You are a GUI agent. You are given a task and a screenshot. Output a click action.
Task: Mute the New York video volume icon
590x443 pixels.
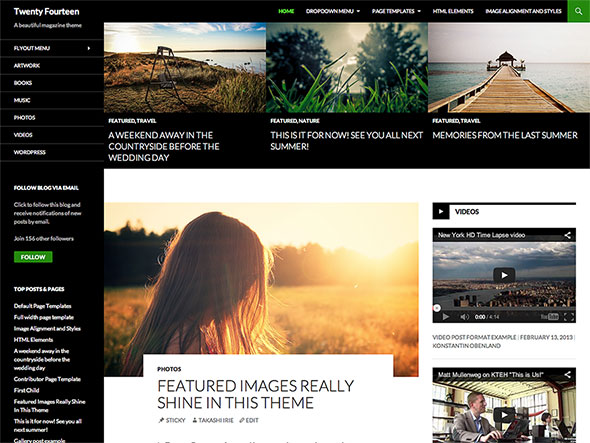465,317
